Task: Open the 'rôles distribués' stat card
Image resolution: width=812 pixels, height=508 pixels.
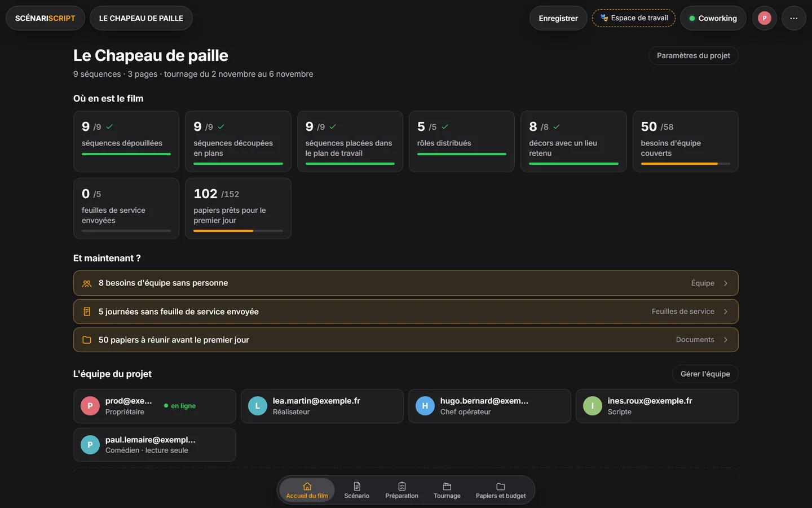Action: pos(462,141)
